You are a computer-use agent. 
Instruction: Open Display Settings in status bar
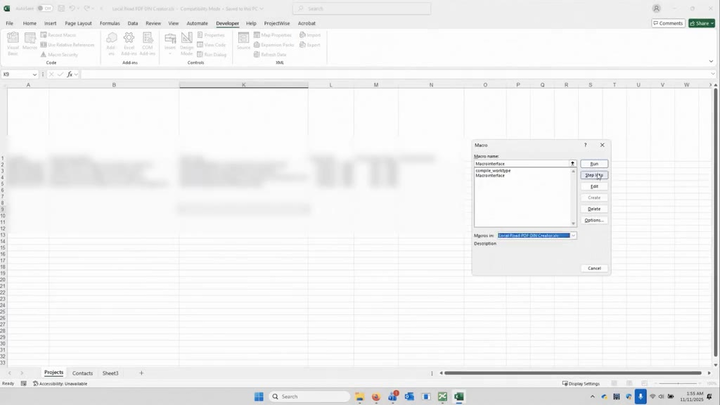click(581, 383)
